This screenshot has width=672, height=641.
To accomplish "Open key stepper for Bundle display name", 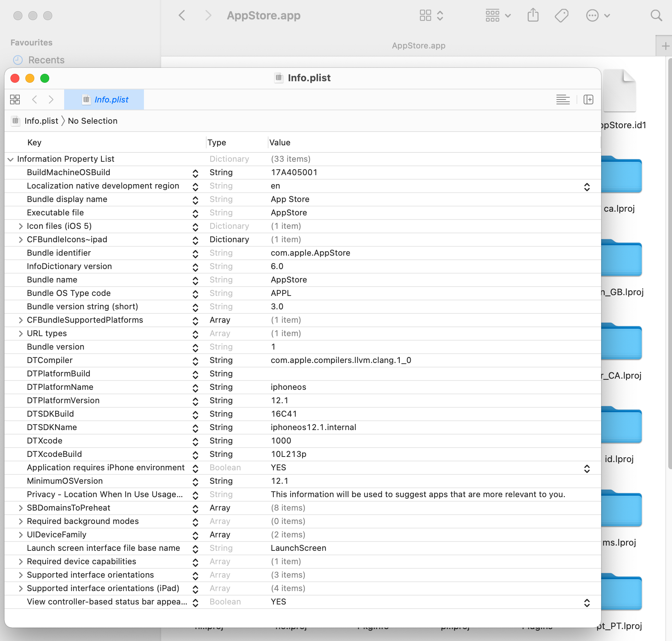I will [195, 200].
